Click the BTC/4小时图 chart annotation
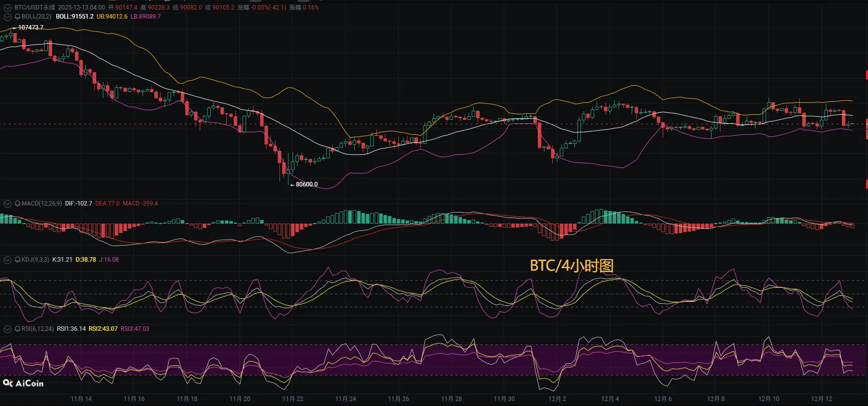The width and height of the screenshot is (868, 406). click(x=572, y=266)
